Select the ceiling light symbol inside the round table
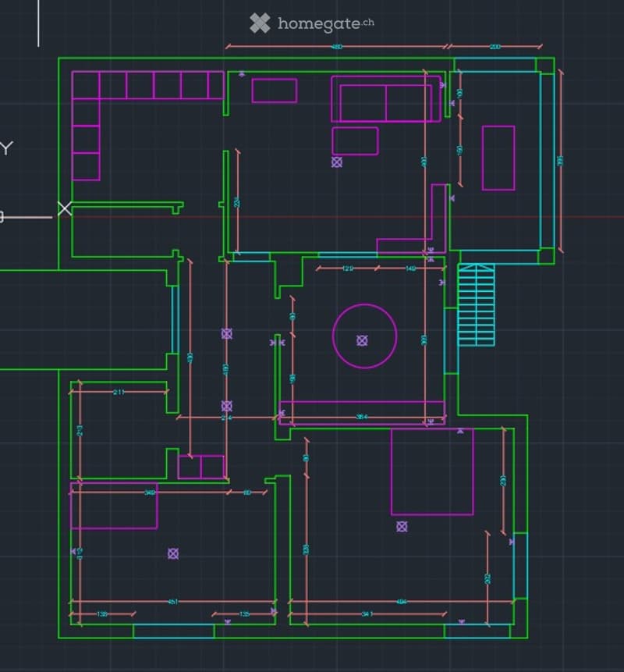Image resolution: width=624 pixels, height=672 pixels. pyautogui.click(x=363, y=340)
